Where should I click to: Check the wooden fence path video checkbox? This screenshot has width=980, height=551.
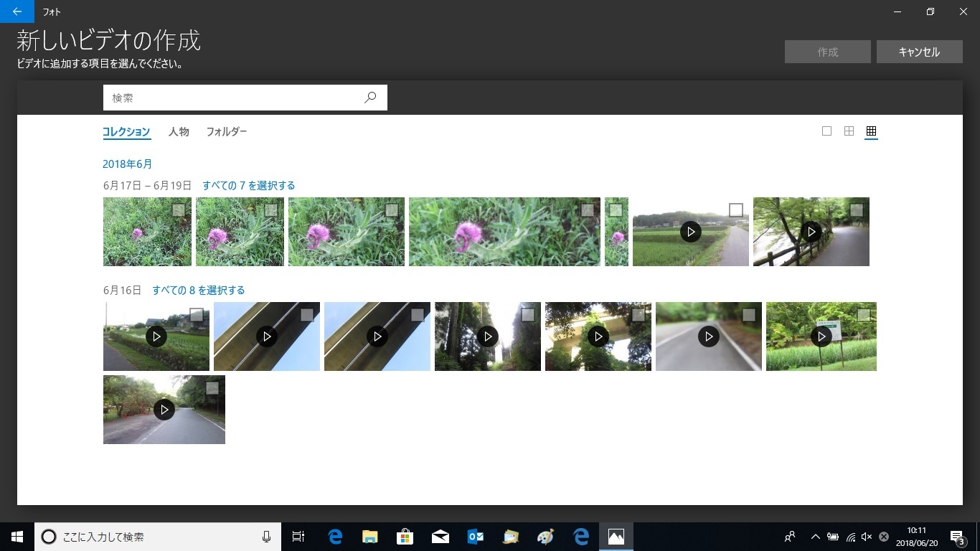point(856,210)
